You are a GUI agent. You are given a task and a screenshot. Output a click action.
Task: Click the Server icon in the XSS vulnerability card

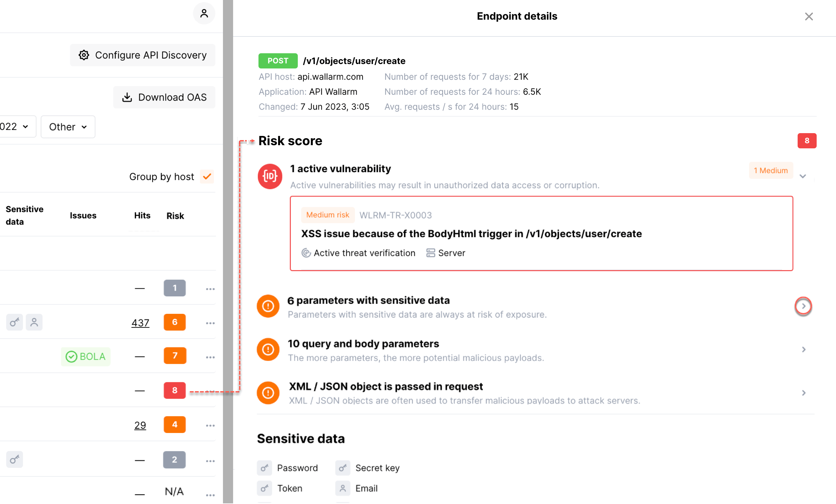point(430,253)
